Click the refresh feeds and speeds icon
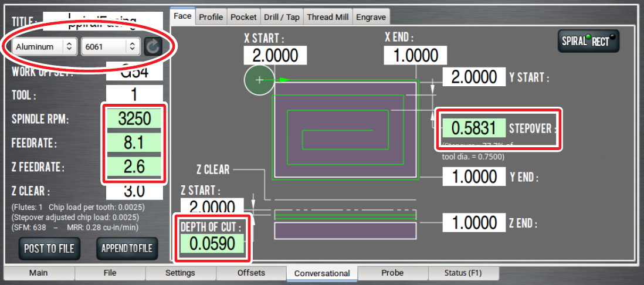The width and height of the screenshot is (644, 285). click(153, 46)
